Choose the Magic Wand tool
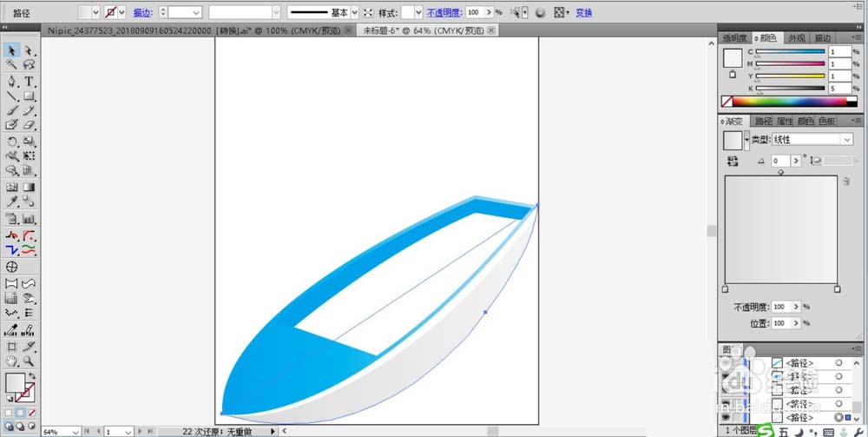 (11, 65)
